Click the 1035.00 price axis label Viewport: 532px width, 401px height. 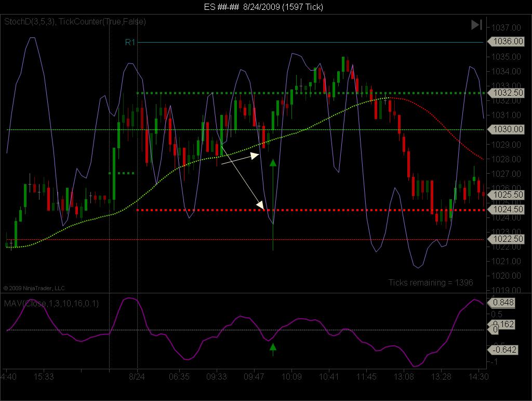[506, 57]
